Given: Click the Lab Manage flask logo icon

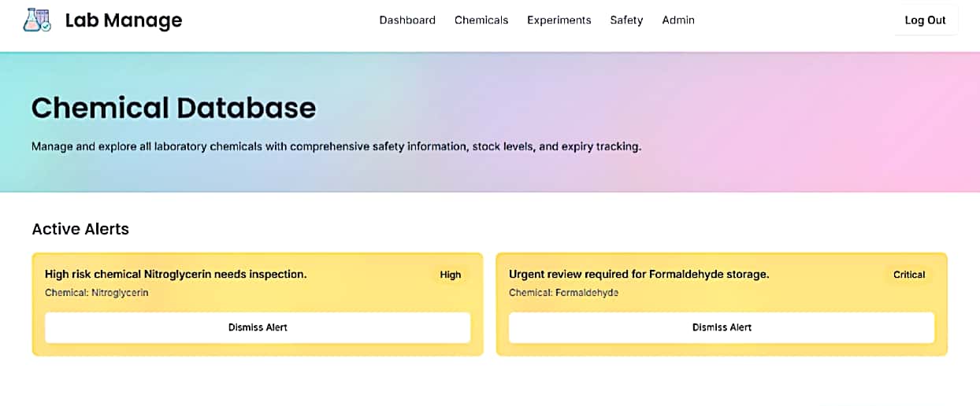Looking at the screenshot, I should pyautogui.click(x=37, y=20).
